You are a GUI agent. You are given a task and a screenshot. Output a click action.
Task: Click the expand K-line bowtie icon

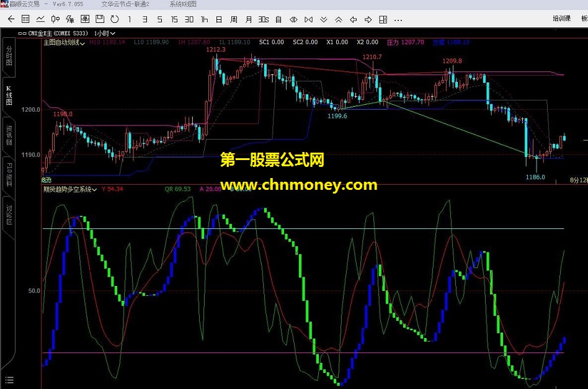tap(309, 19)
